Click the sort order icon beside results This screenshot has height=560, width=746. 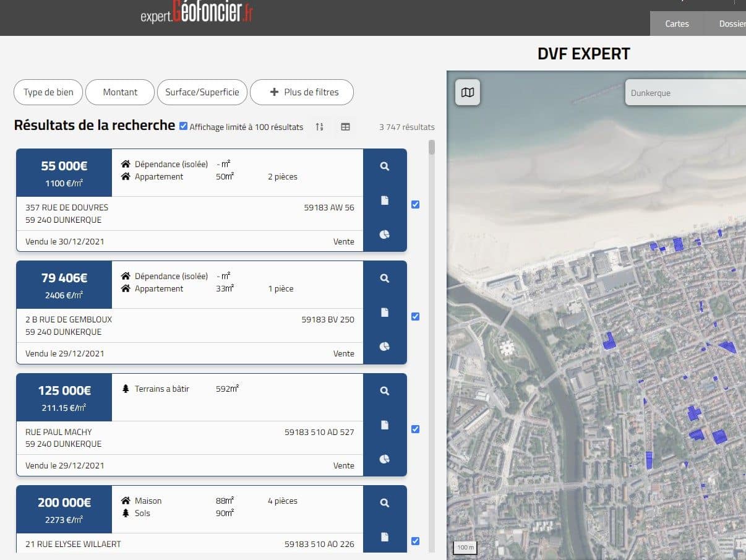[x=319, y=127]
